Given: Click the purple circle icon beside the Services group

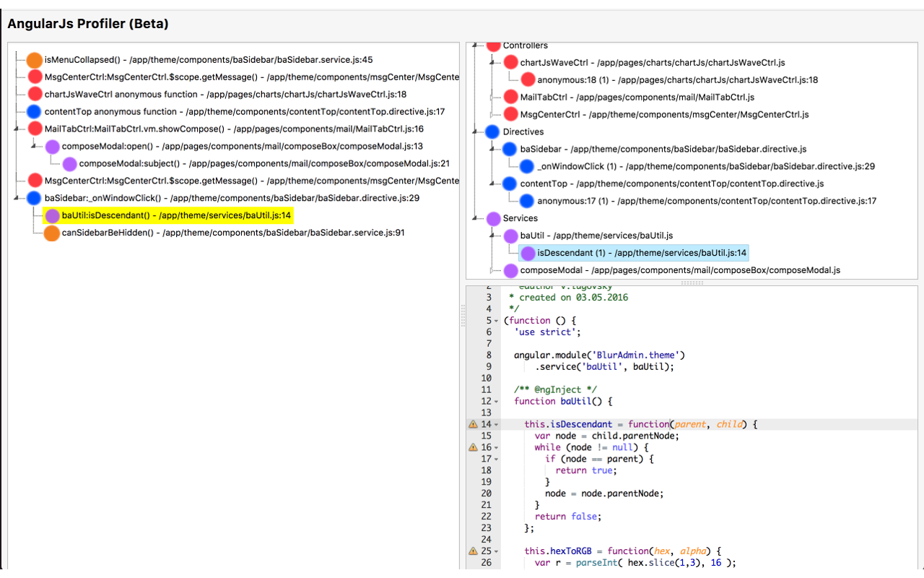Looking at the screenshot, I should (x=493, y=218).
